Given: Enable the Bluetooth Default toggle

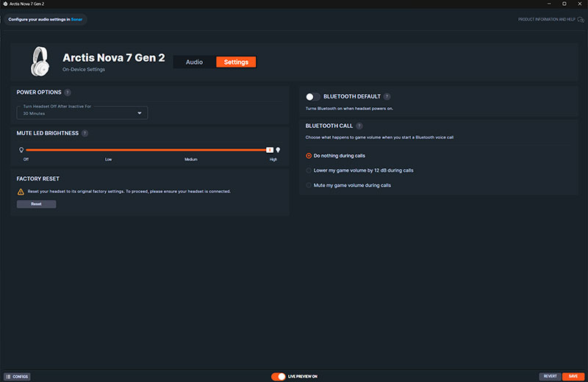Looking at the screenshot, I should point(312,96).
